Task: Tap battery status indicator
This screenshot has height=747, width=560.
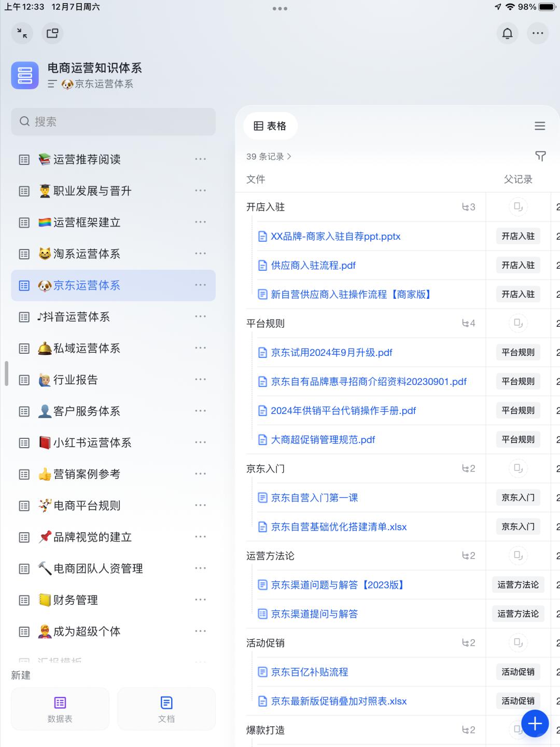Action: coord(548,7)
